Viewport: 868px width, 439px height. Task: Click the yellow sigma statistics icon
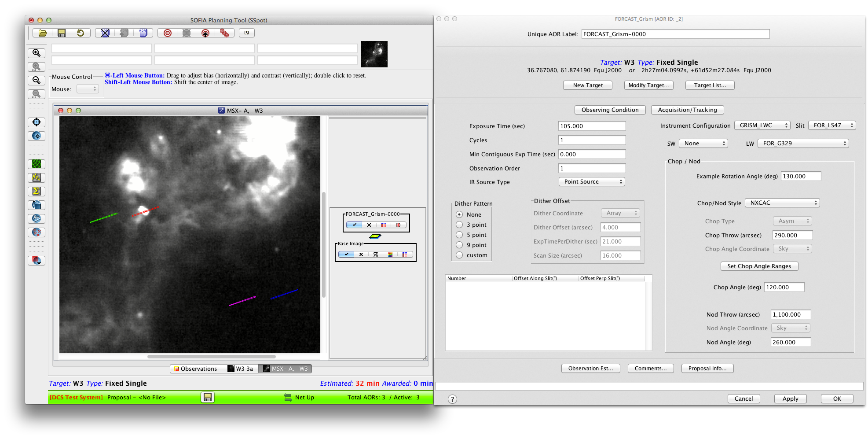pos(37,192)
